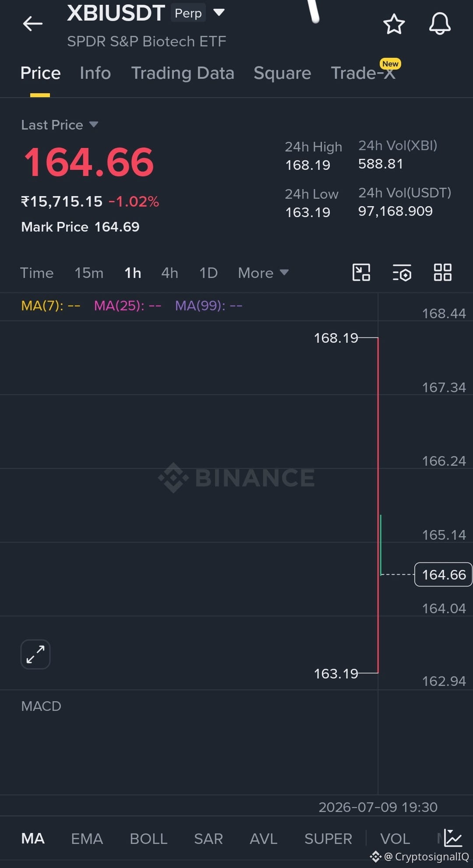Add XBIUSDT to favorites with star

point(394,24)
